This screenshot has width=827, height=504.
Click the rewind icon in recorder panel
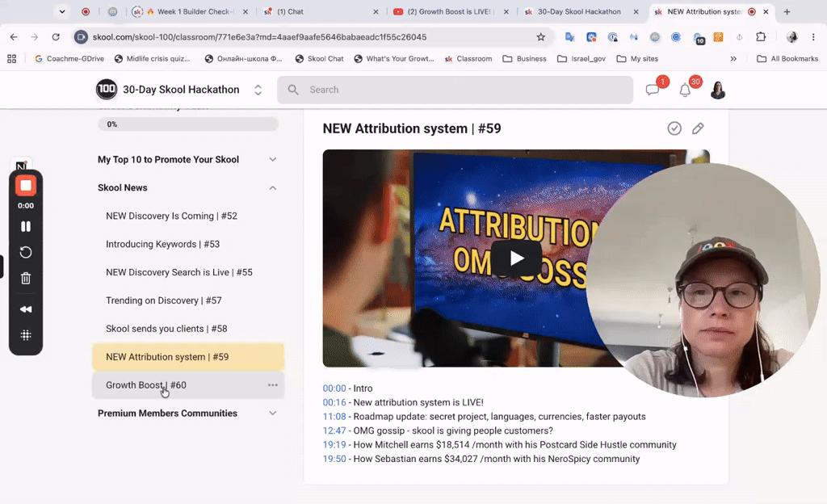pos(25,309)
